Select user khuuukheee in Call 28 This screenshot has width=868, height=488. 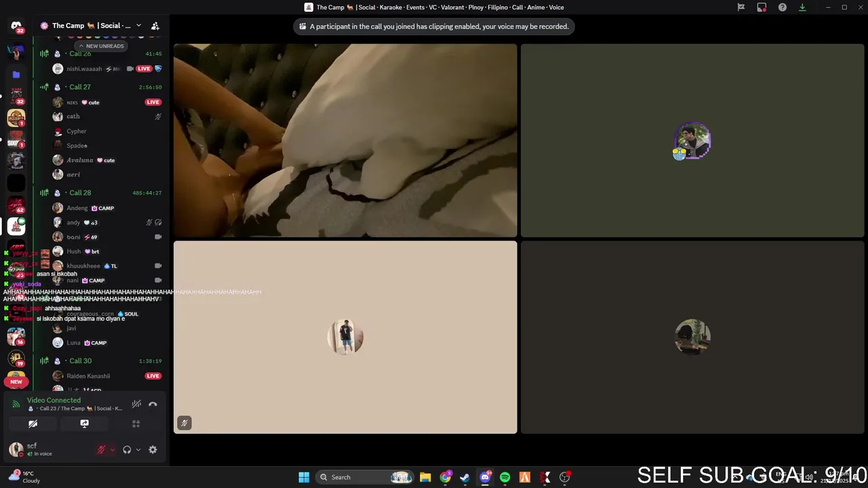[83, 266]
